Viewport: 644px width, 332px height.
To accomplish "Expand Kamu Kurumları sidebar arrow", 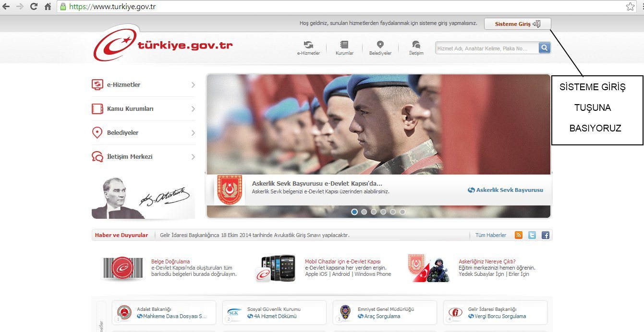I will pyautogui.click(x=193, y=109).
